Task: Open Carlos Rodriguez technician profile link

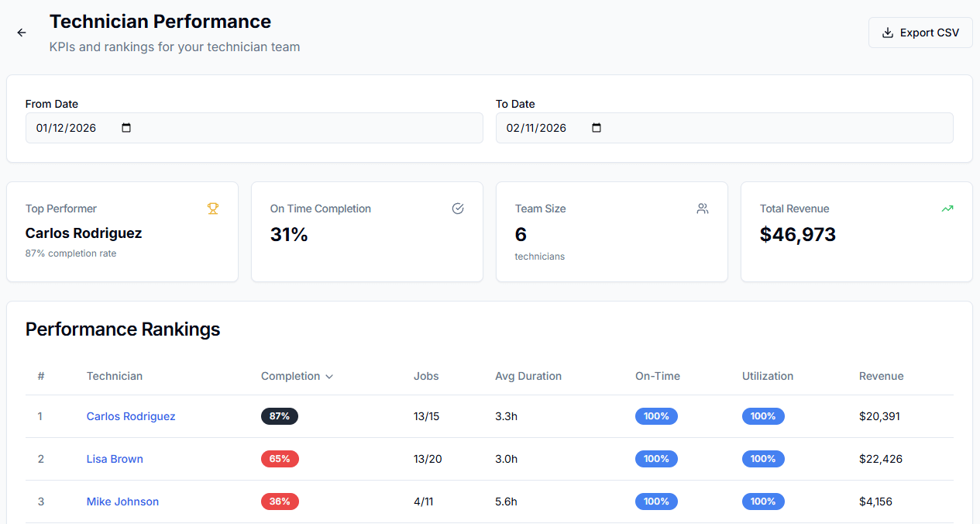Action: pos(131,416)
